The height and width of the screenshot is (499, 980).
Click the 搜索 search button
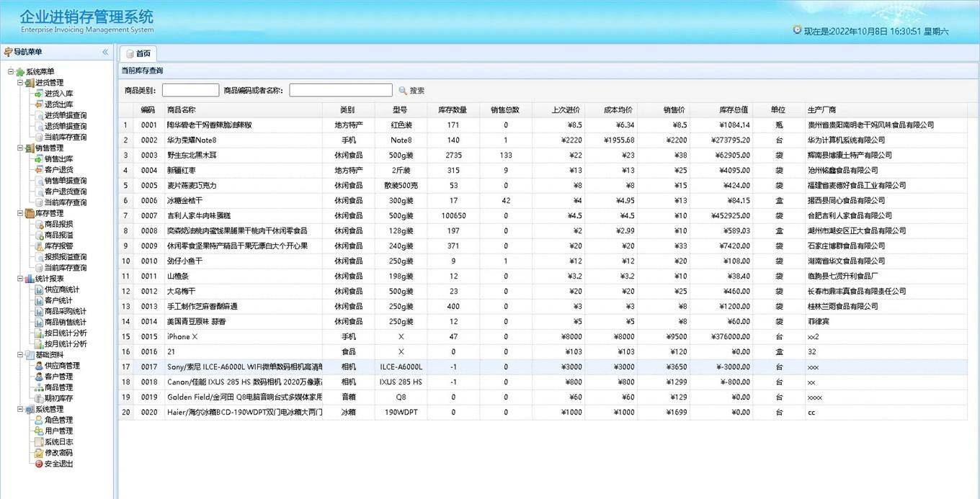coord(411,91)
